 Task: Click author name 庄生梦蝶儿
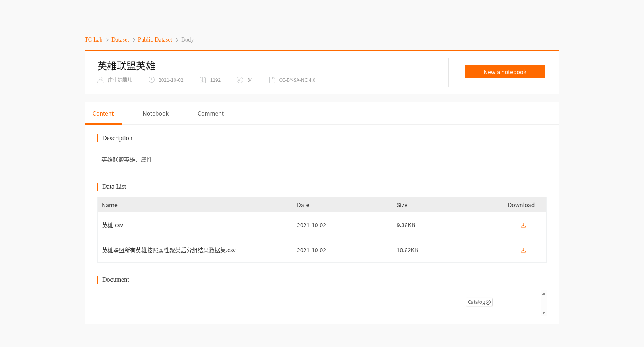[120, 80]
